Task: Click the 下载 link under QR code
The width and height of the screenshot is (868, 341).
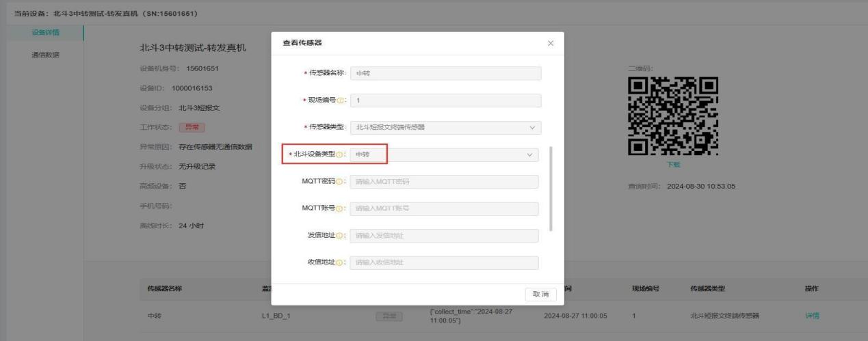Action: [x=674, y=165]
